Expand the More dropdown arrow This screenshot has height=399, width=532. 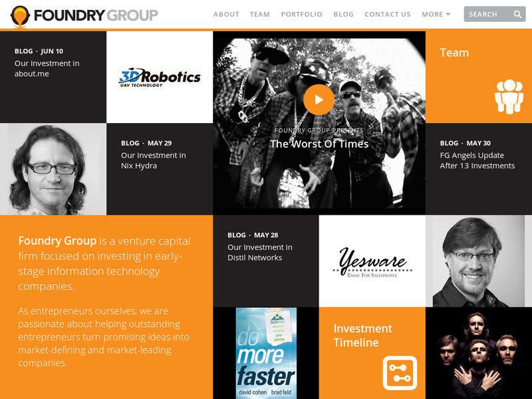click(x=448, y=14)
